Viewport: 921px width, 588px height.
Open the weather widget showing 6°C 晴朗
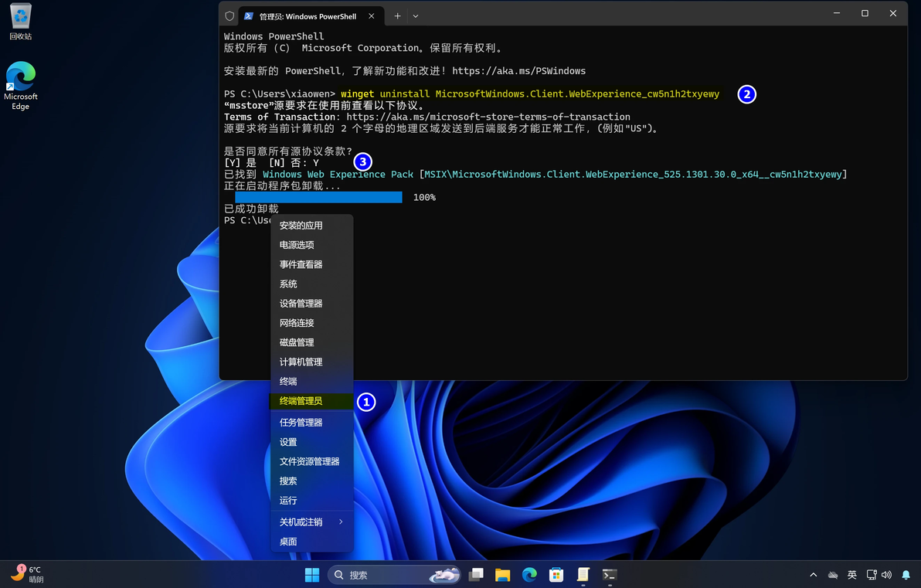[x=27, y=575]
